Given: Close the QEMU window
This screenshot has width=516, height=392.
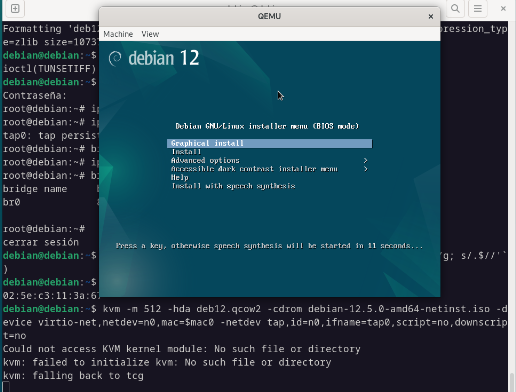Looking at the screenshot, I should [x=431, y=16].
